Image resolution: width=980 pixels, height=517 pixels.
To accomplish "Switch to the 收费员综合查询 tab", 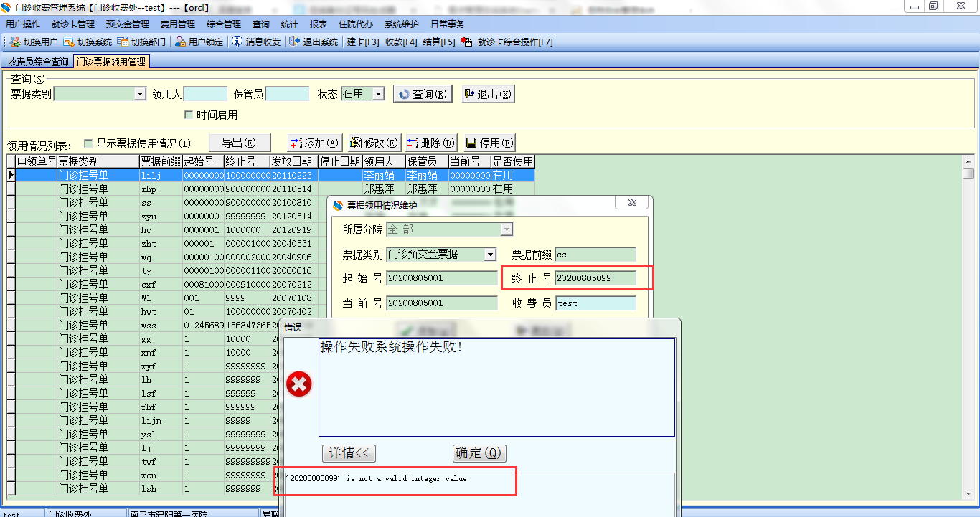I will [38, 62].
